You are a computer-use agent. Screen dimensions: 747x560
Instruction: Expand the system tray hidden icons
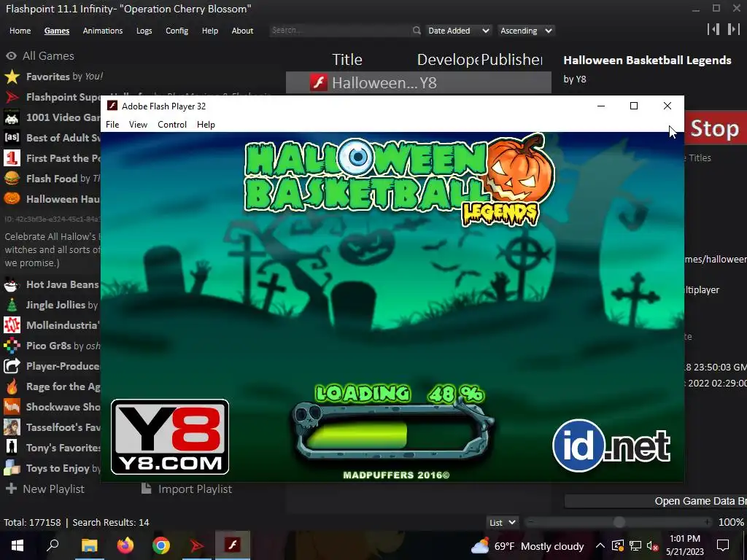coord(600,545)
